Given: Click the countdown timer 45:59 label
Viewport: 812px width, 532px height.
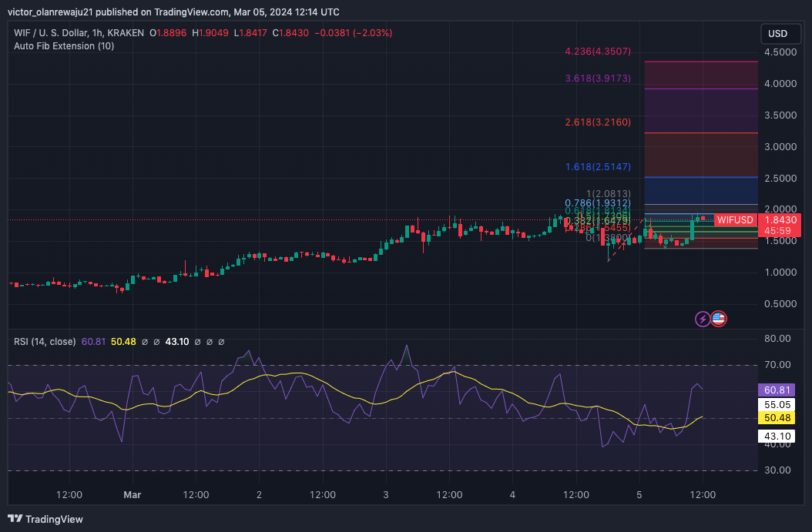Looking at the screenshot, I should [x=777, y=231].
